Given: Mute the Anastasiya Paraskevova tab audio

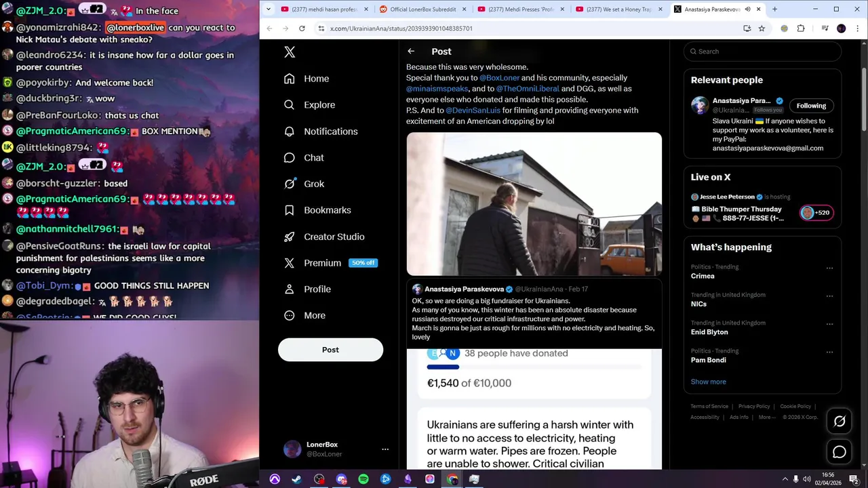Looking at the screenshot, I should tap(747, 9).
